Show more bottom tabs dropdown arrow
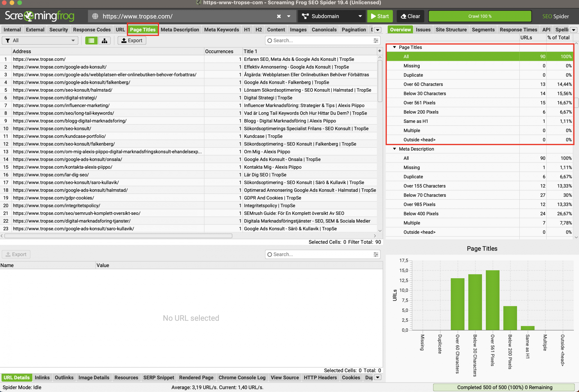This screenshot has height=392, width=579. (x=378, y=377)
